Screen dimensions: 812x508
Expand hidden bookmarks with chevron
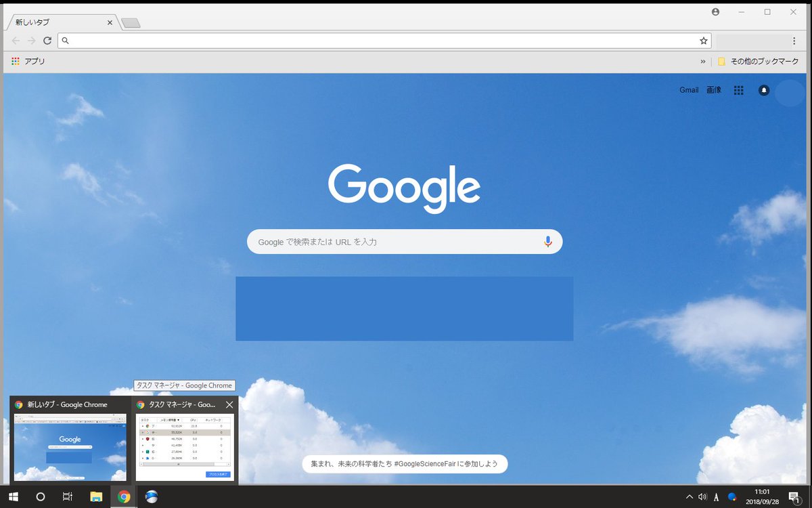(x=702, y=61)
